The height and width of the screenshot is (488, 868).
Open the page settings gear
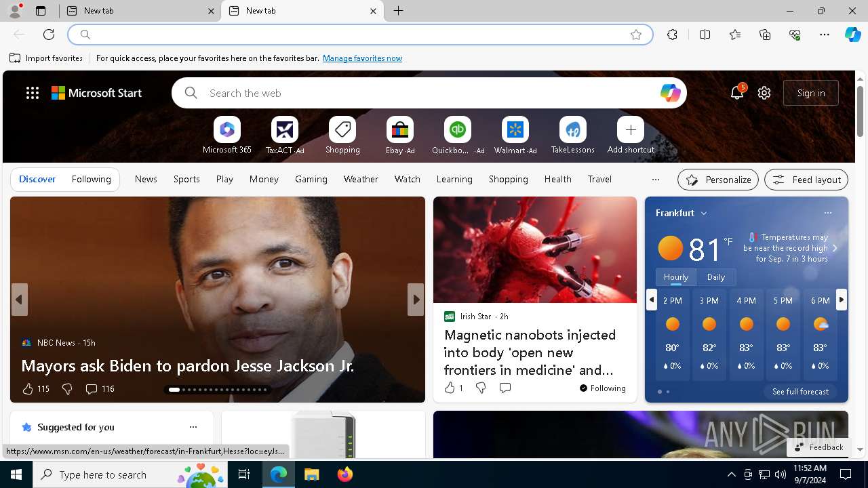tap(764, 93)
